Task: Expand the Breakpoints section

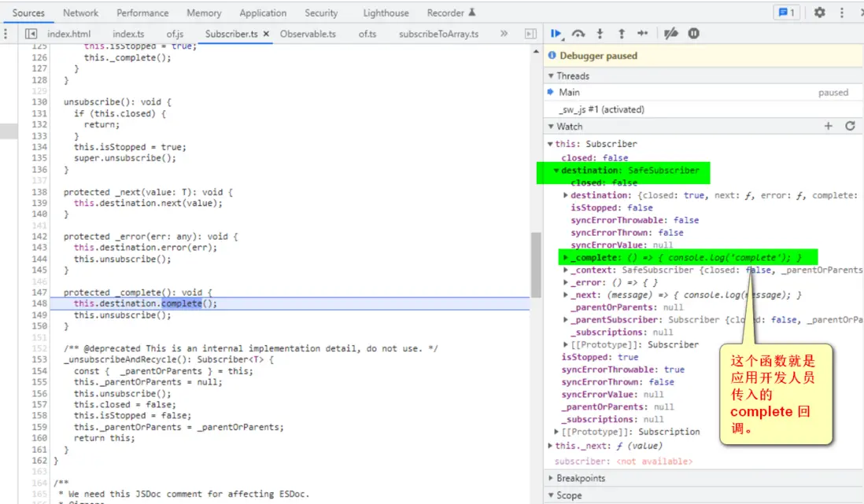Action: coord(581,478)
